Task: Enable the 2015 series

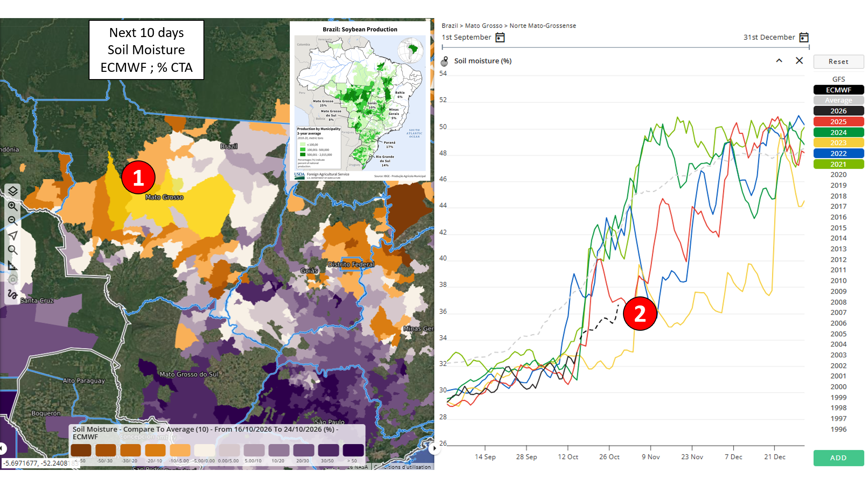Action: pyautogui.click(x=839, y=228)
